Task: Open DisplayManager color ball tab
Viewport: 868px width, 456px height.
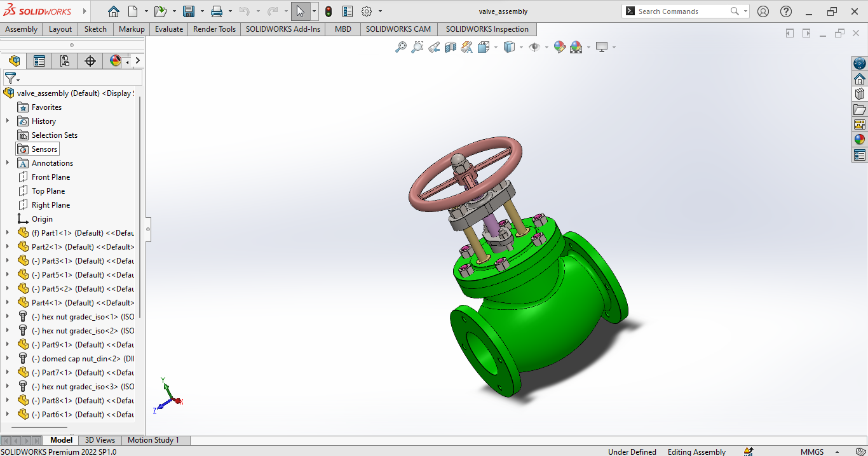Action: pos(114,61)
